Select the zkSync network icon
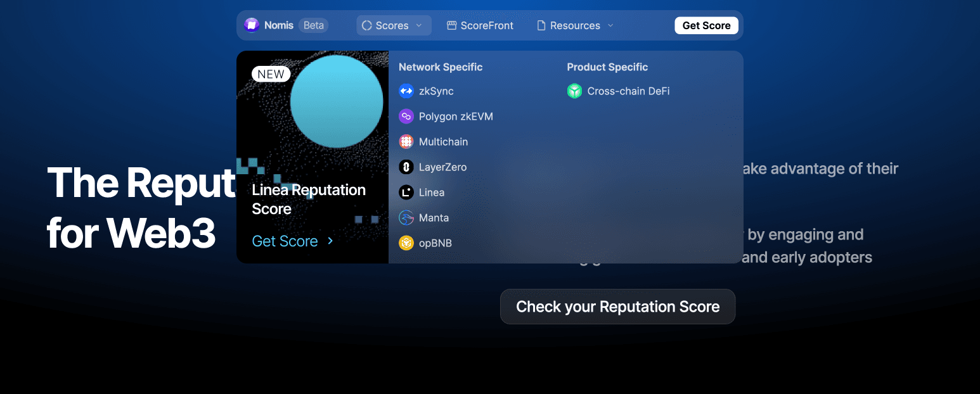 (406, 91)
